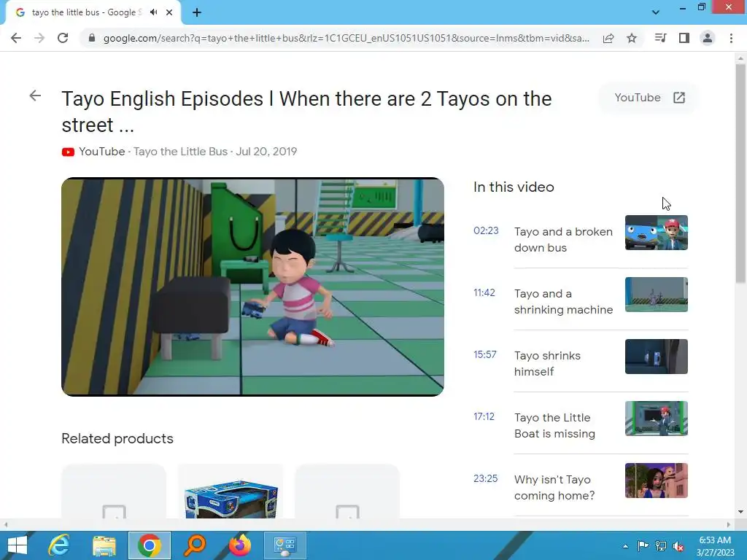This screenshot has width=747, height=560.
Task: Open Action Center flag in the tray
Action: tap(643, 545)
